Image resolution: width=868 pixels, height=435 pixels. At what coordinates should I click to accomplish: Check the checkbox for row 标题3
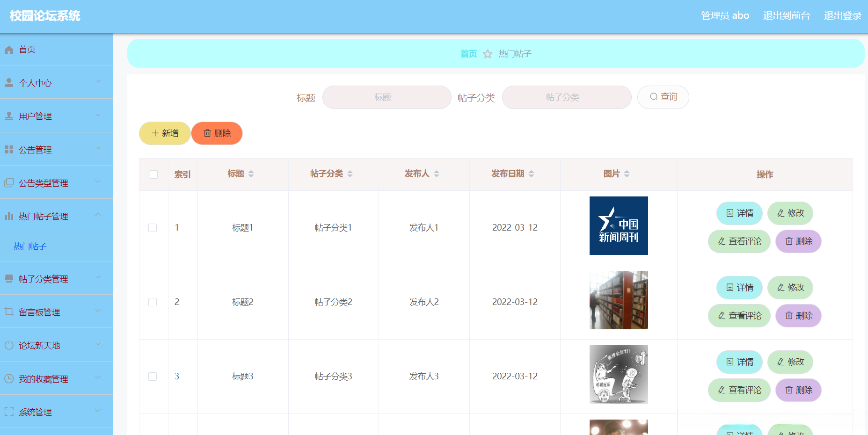(x=153, y=377)
